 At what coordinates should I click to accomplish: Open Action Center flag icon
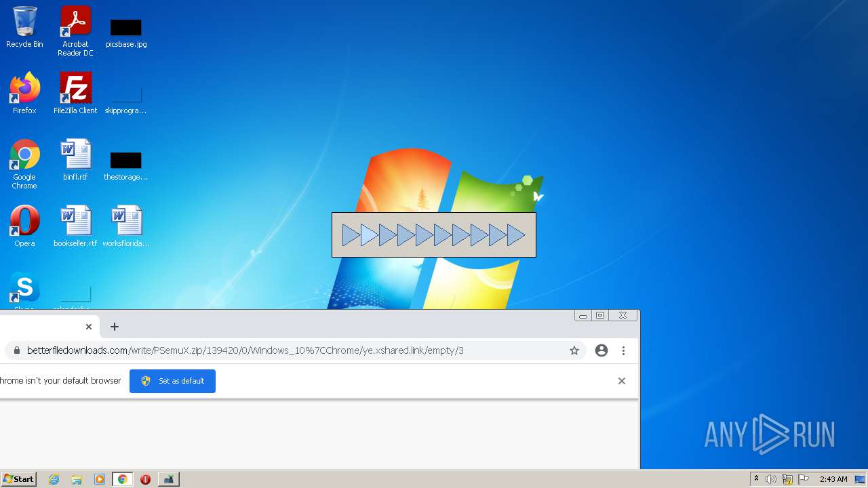click(804, 479)
